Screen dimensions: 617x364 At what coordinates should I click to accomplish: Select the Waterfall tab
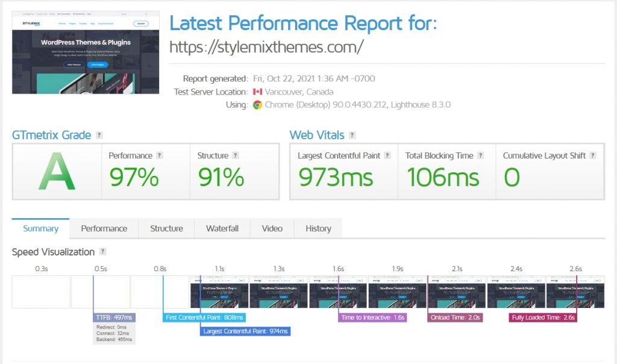(x=222, y=228)
